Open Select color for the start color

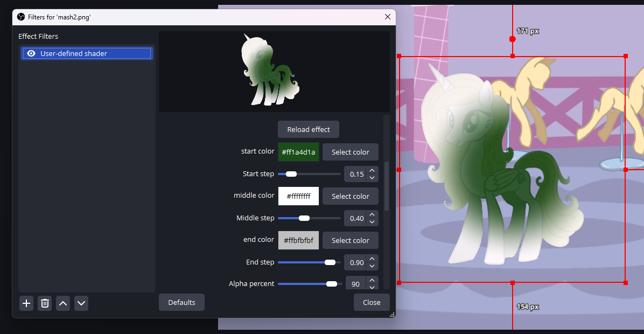click(x=350, y=152)
